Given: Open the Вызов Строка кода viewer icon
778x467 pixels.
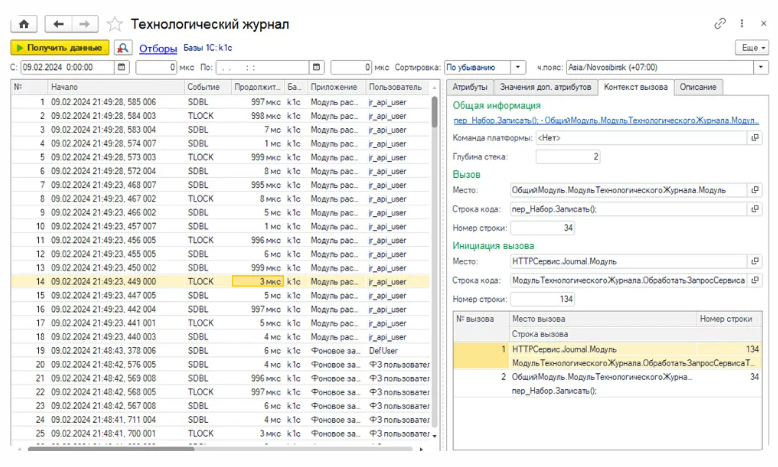Looking at the screenshot, I should click(756, 209).
